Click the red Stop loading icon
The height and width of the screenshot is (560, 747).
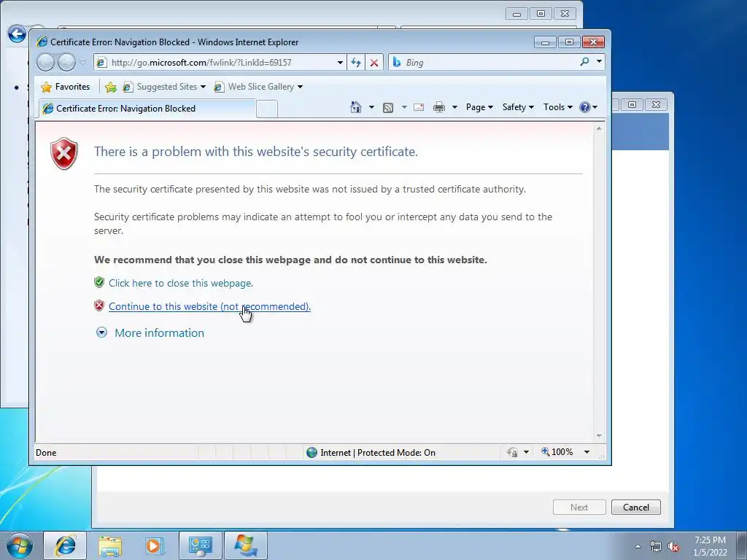click(x=374, y=63)
